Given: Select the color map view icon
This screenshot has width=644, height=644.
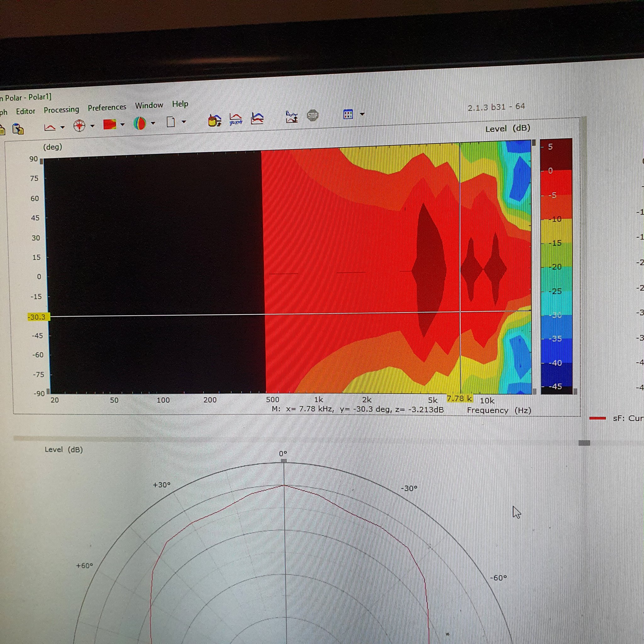Looking at the screenshot, I should [x=110, y=124].
